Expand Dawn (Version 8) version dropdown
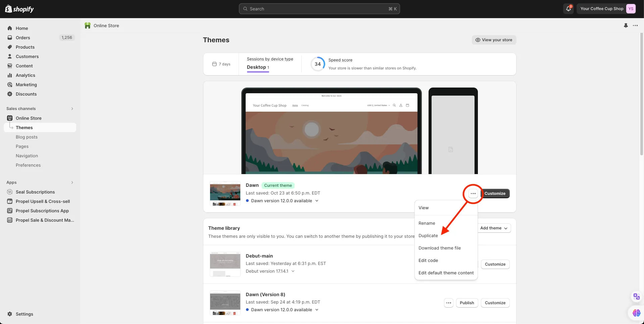 (317, 310)
